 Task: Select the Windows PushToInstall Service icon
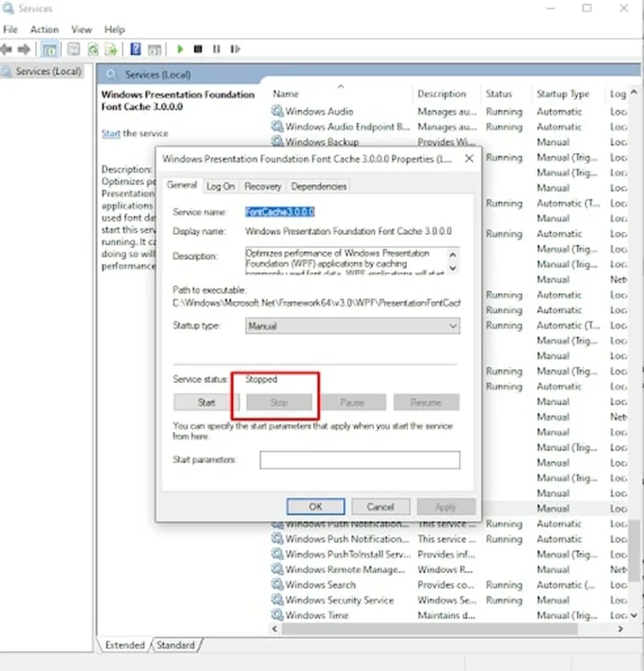click(278, 554)
